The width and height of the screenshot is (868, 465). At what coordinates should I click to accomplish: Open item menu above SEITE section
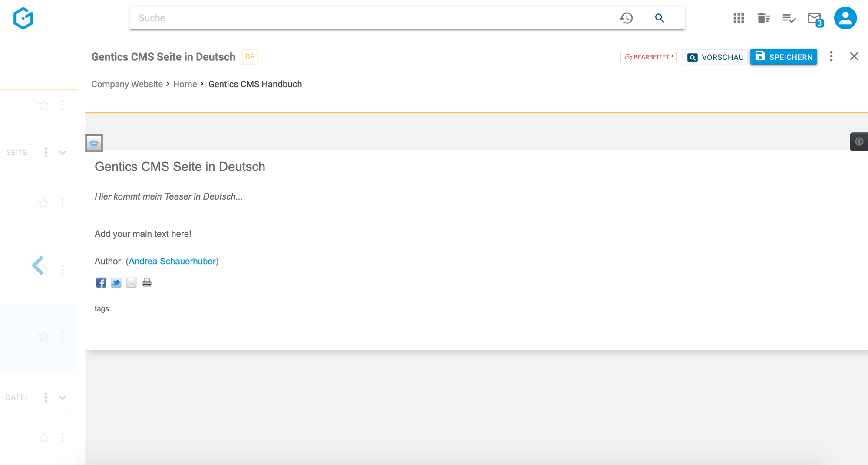62,105
